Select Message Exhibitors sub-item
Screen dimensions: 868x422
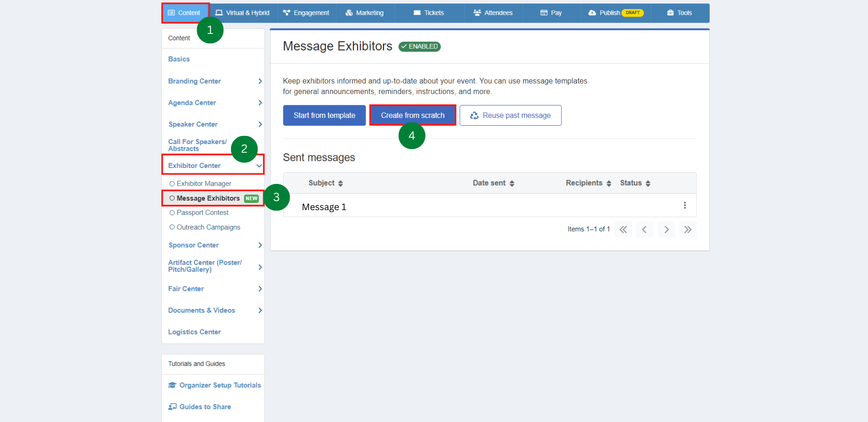point(208,198)
